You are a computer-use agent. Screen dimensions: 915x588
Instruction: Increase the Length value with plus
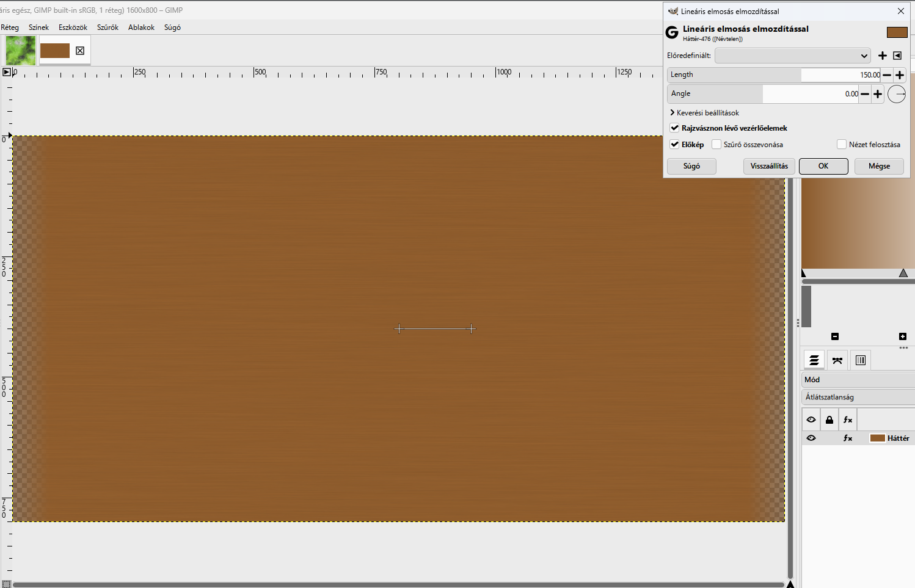click(x=900, y=75)
